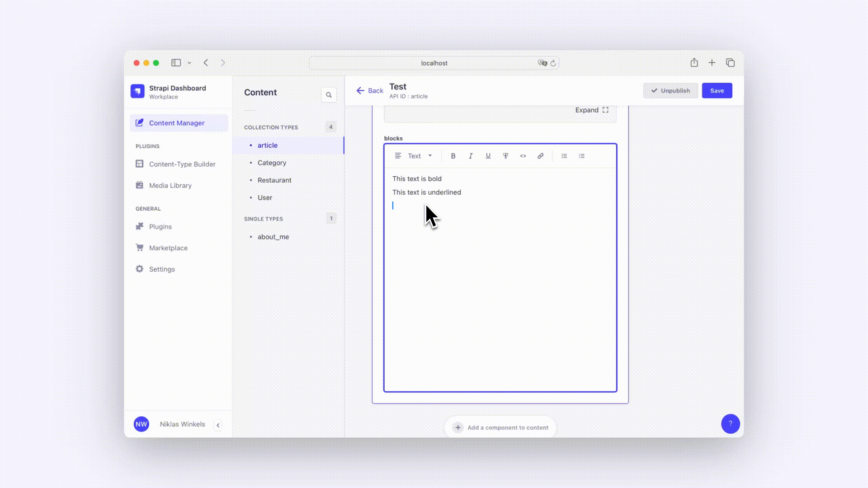Click the line 'This text is underlined'
The image size is (868, 488).
(x=427, y=192)
